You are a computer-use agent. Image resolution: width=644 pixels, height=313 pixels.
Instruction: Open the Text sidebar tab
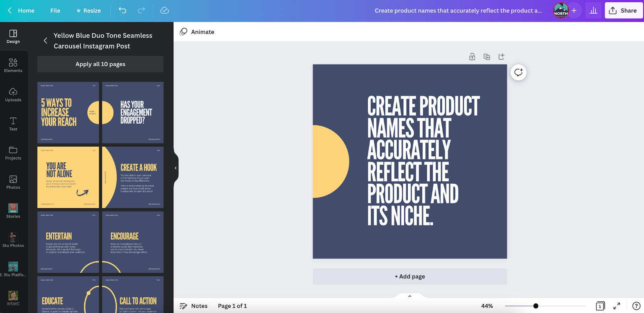pos(13,124)
